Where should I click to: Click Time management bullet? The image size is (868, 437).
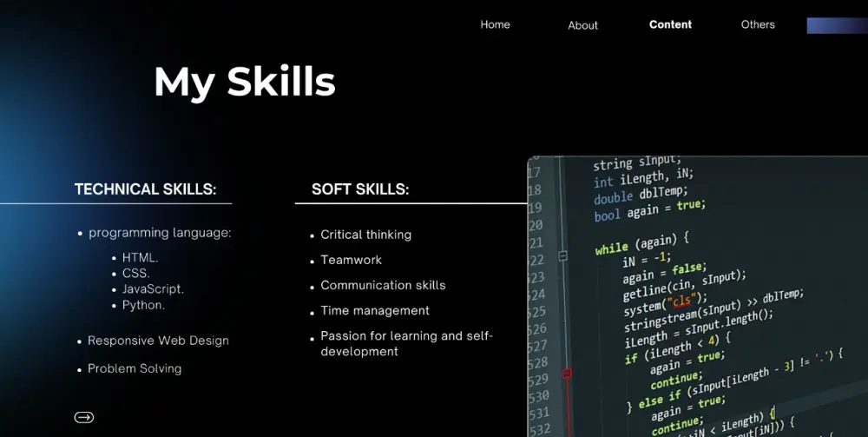coord(375,311)
